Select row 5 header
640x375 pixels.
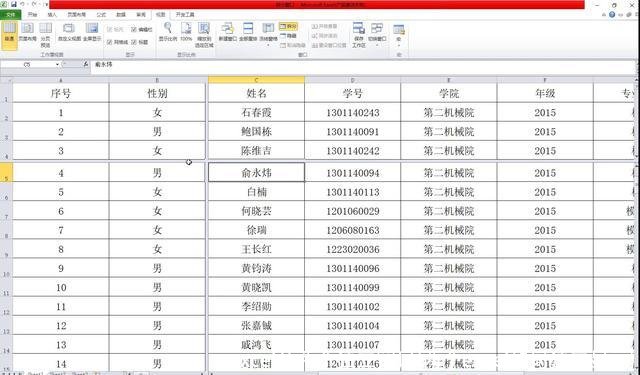[6, 172]
